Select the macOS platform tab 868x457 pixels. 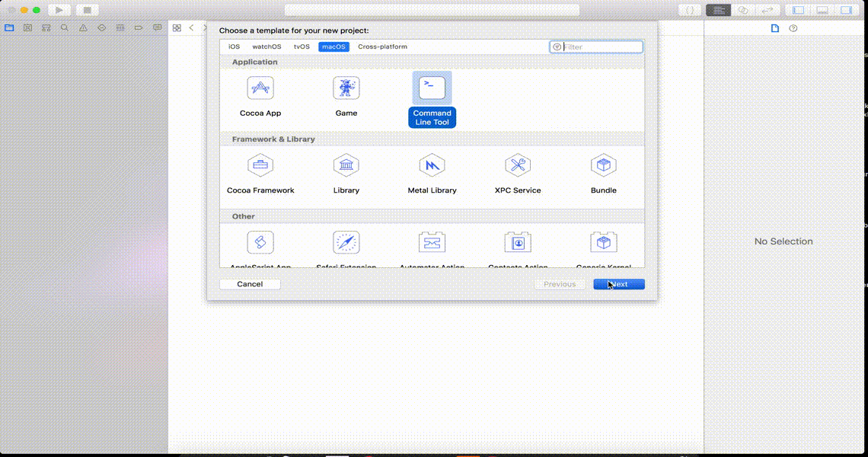pyautogui.click(x=333, y=46)
